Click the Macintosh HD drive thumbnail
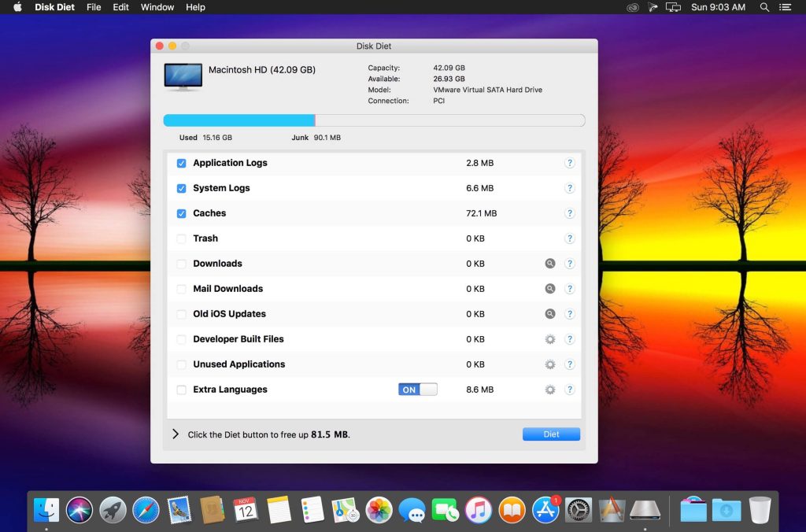806x532 pixels. coord(183,77)
